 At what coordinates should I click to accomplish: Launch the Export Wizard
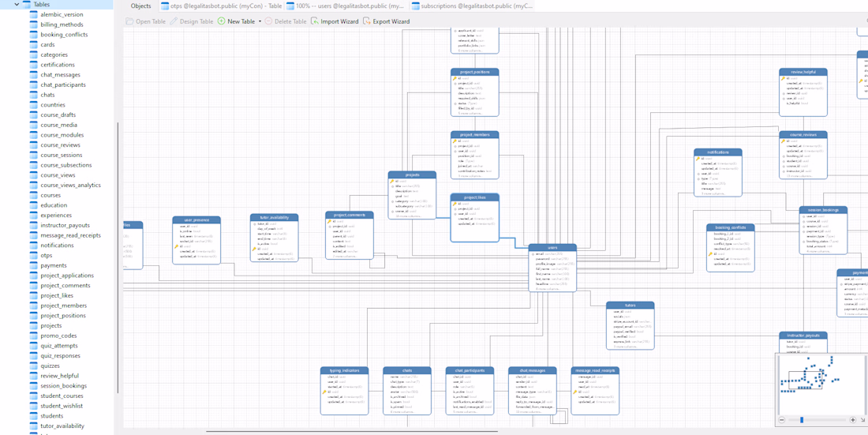coord(386,21)
